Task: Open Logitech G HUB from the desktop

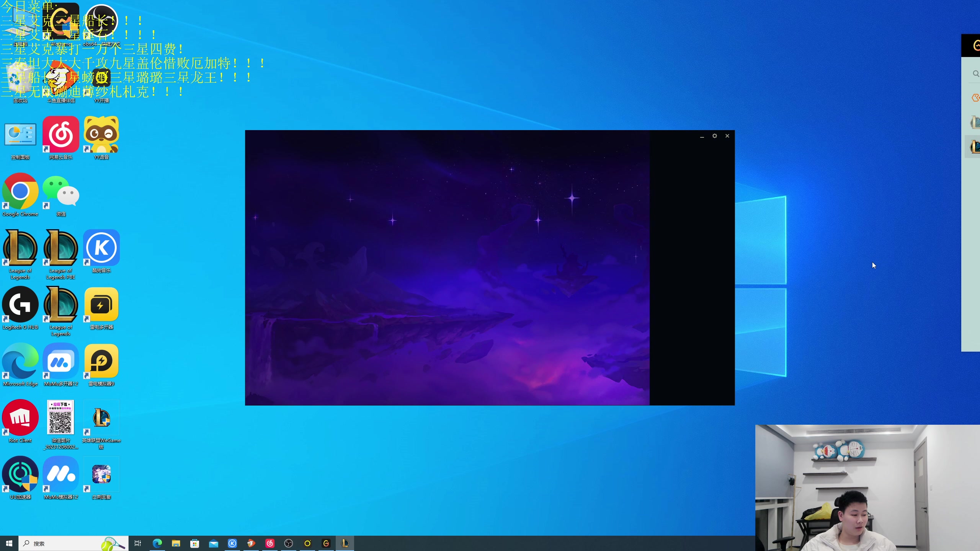Action: [20, 308]
